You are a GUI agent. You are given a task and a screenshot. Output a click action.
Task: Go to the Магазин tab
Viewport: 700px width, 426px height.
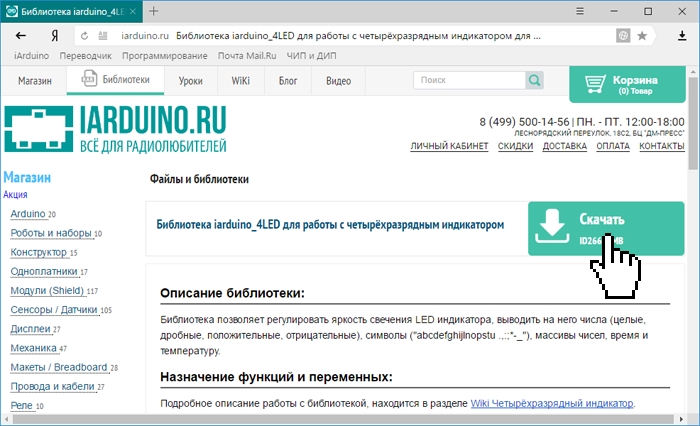[x=34, y=81]
